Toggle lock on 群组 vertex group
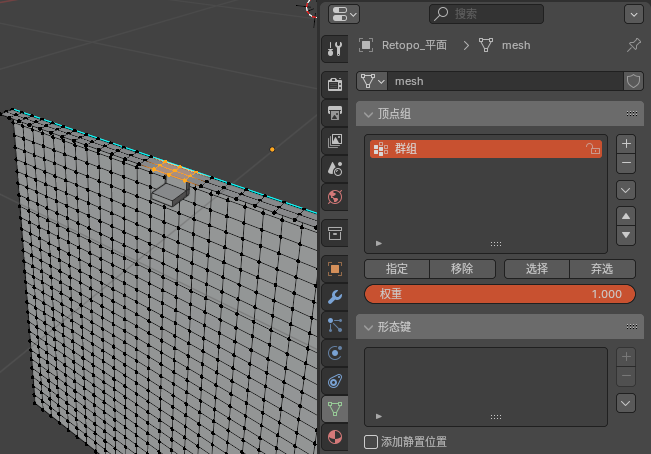This screenshot has height=454, width=651. (592, 149)
